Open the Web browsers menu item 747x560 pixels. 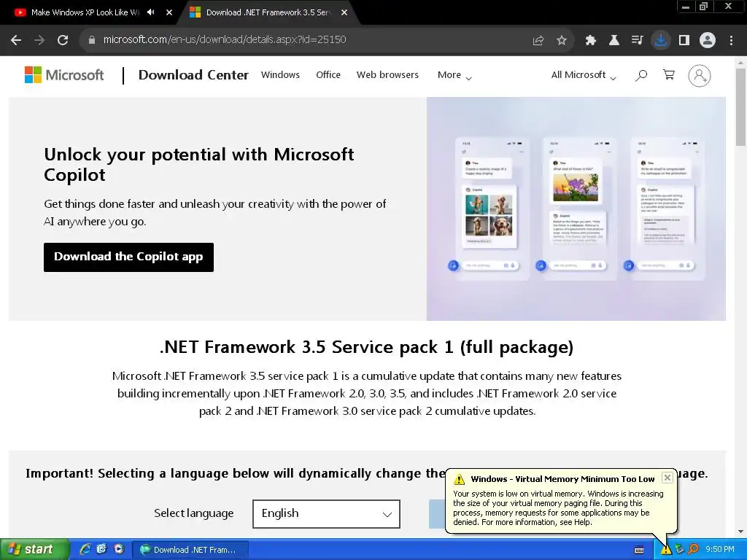pyautogui.click(x=387, y=75)
